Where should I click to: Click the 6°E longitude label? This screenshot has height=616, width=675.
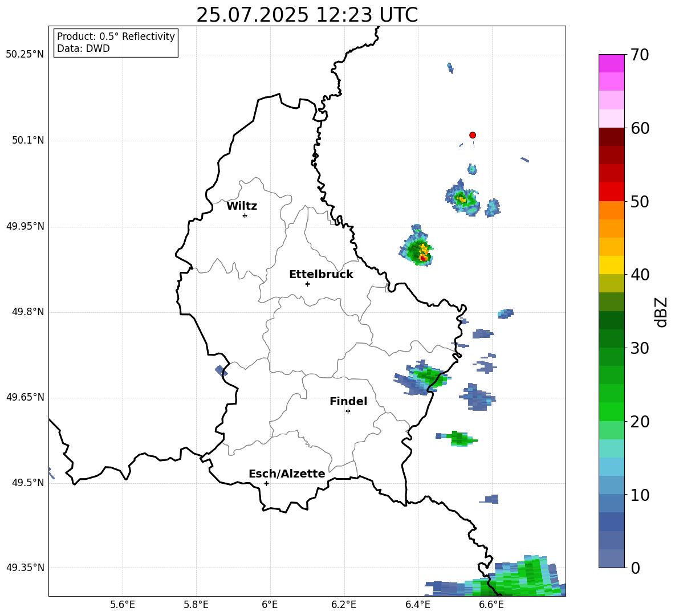coord(270,605)
